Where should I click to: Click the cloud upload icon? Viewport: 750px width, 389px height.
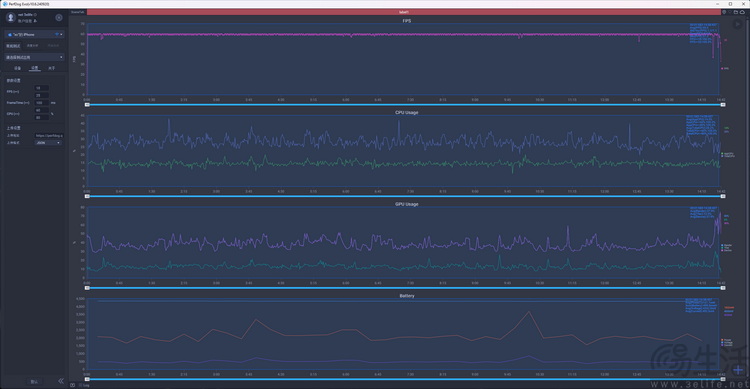point(742,12)
